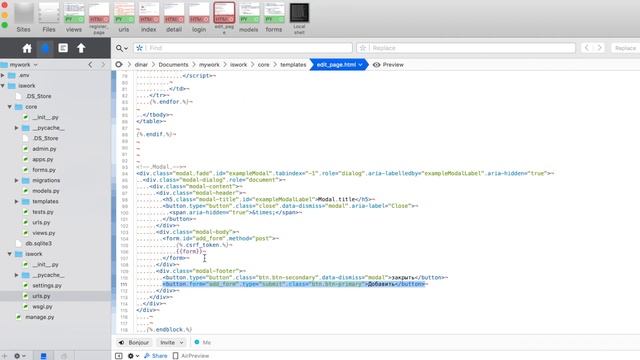Click the Share button
Viewport: 640px width, 360px height.
point(156,356)
